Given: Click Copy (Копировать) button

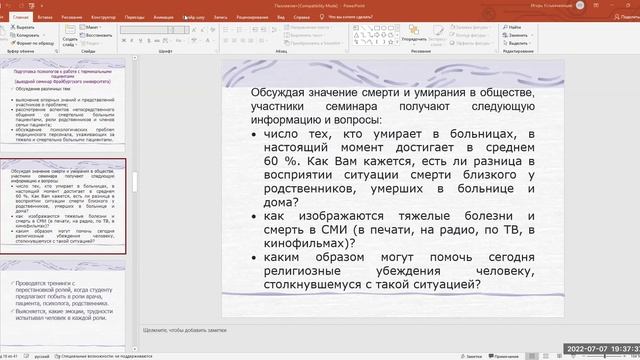Looking at the screenshot, I should click(x=25, y=35).
